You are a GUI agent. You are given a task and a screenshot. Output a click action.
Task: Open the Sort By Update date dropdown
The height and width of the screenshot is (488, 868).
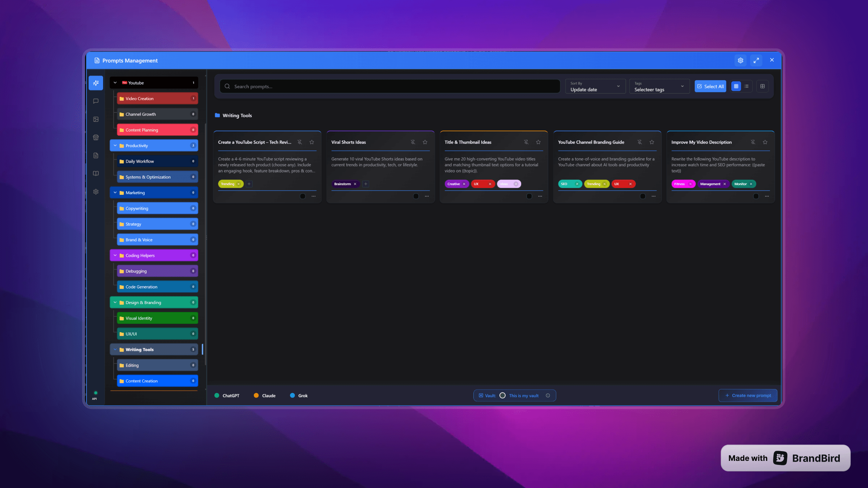click(x=595, y=87)
